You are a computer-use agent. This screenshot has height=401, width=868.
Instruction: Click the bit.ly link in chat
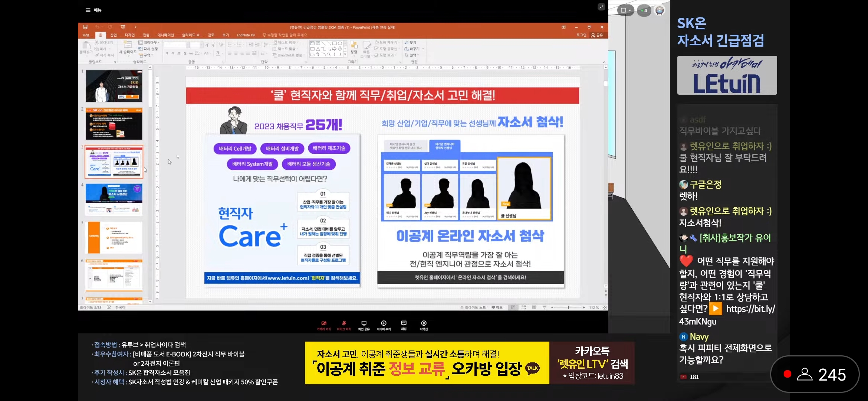coord(727,315)
